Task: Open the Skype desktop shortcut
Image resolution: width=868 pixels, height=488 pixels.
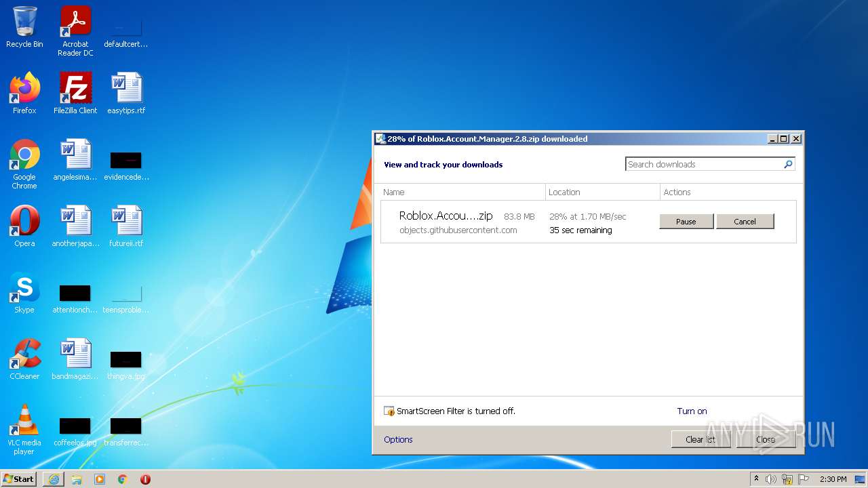Action: 24,293
